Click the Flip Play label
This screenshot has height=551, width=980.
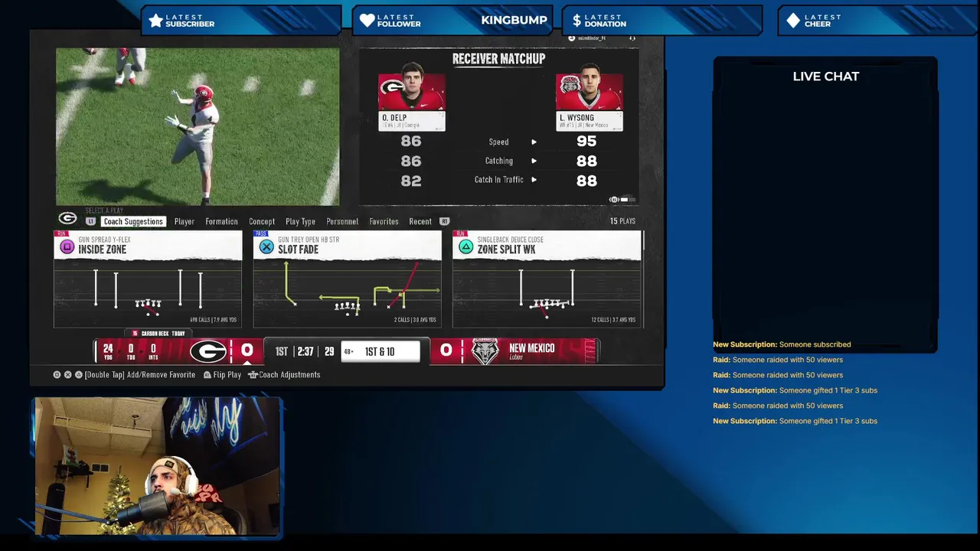tap(227, 375)
